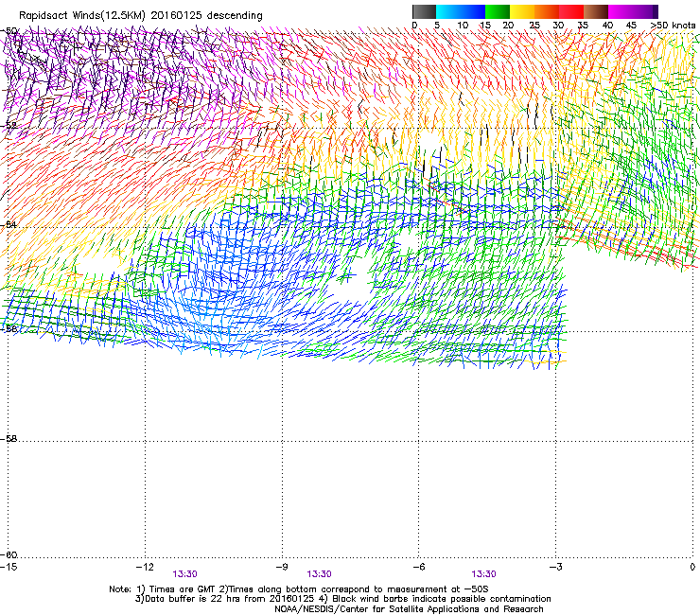Screen dimensions: 700x615
Task: Select the '45' legend label
Action: click(631, 26)
